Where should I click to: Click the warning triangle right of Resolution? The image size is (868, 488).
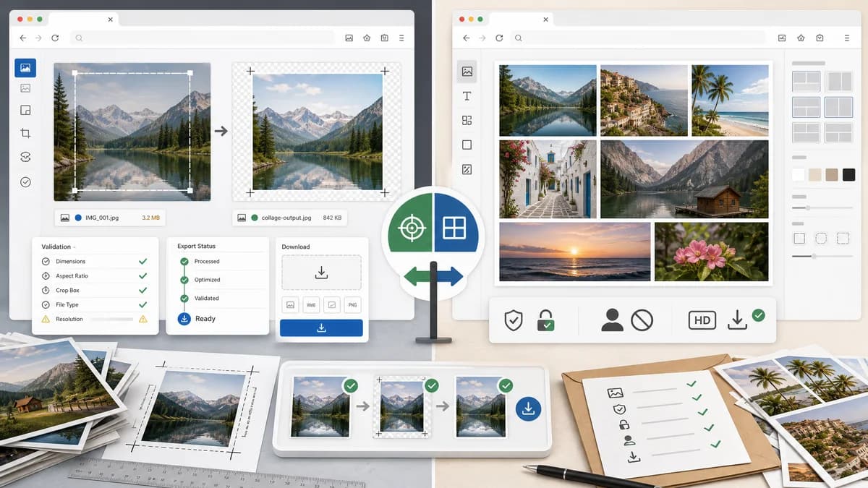tap(142, 319)
